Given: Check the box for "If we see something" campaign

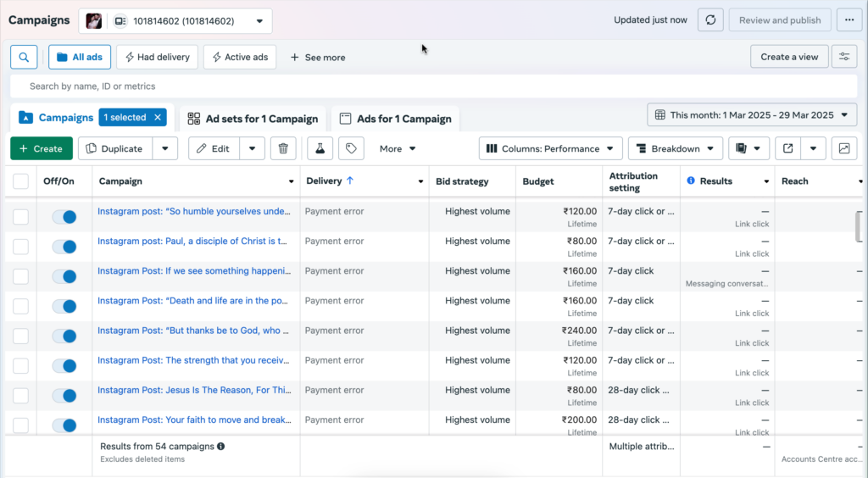Looking at the screenshot, I should click(20, 276).
